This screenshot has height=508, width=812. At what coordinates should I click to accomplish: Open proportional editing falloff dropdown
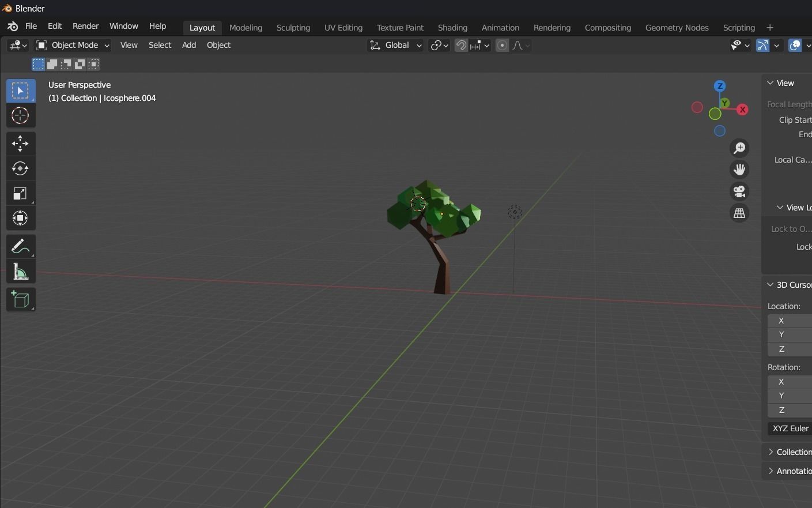click(x=521, y=45)
